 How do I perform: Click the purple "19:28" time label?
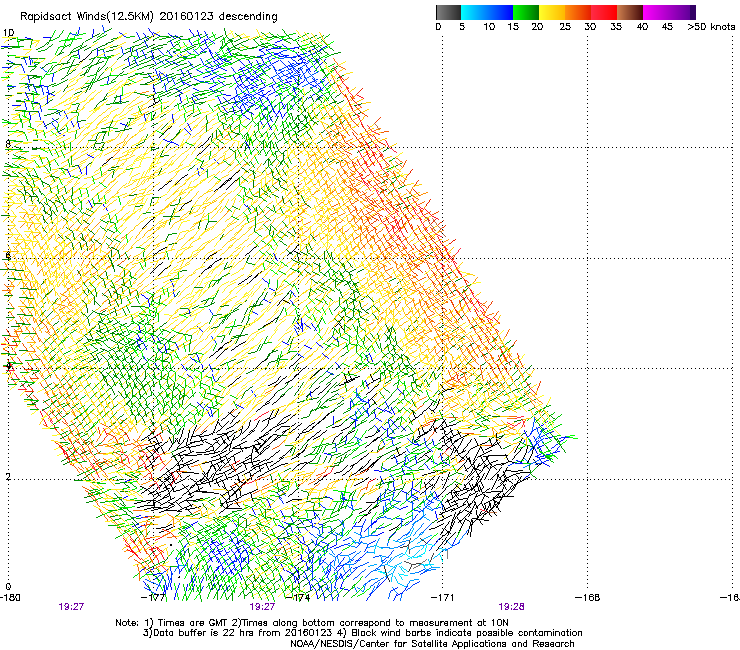[512, 607]
